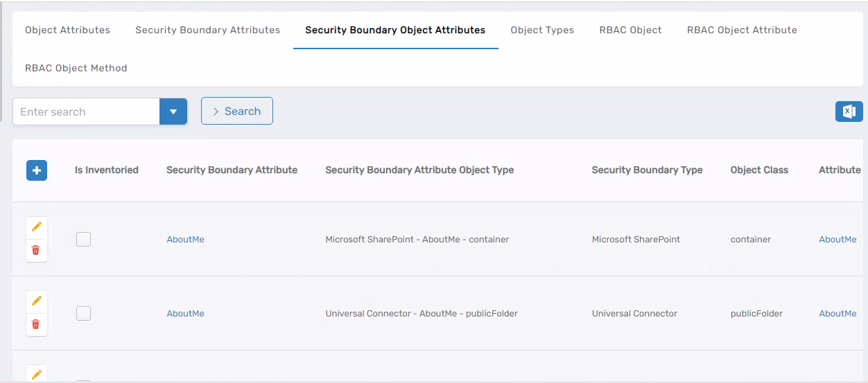Screen dimensions: 868x383
Task: Open the AboutMe Security Boundary Attribute link in the SharePoint row
Action: click(185, 239)
